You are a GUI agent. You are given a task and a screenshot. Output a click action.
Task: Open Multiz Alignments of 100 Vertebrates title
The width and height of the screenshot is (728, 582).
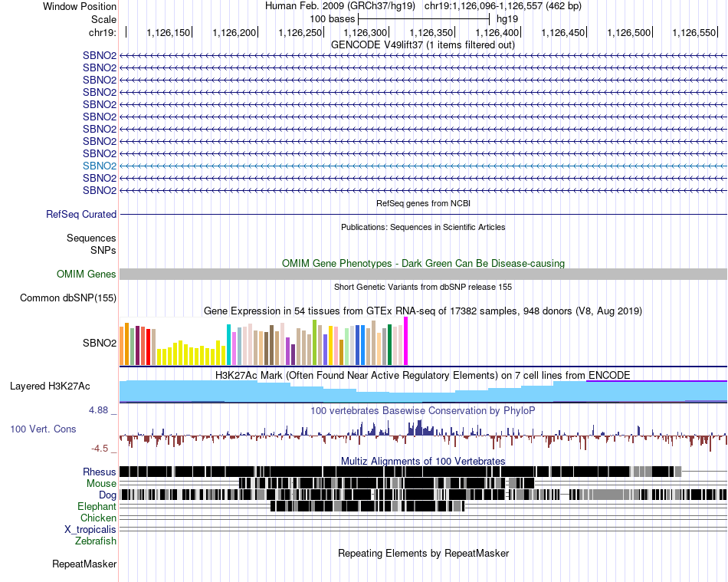click(423, 461)
